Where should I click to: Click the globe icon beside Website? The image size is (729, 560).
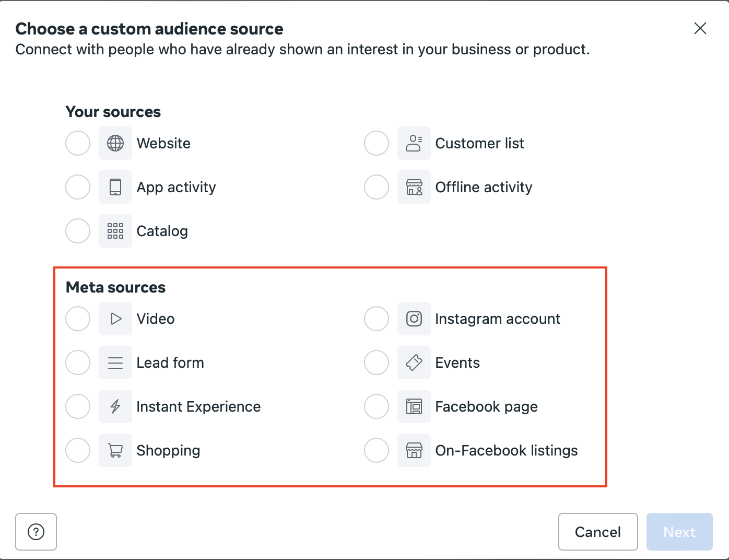(115, 143)
